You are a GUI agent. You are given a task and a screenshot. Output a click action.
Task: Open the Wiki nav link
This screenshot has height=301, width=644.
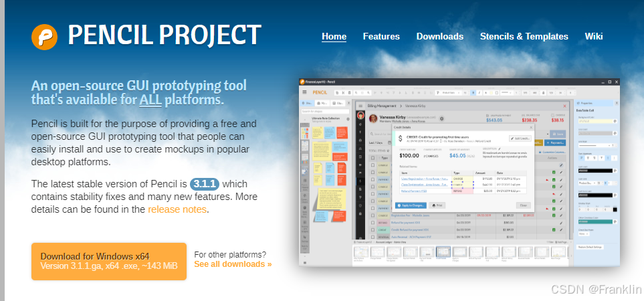(x=593, y=37)
